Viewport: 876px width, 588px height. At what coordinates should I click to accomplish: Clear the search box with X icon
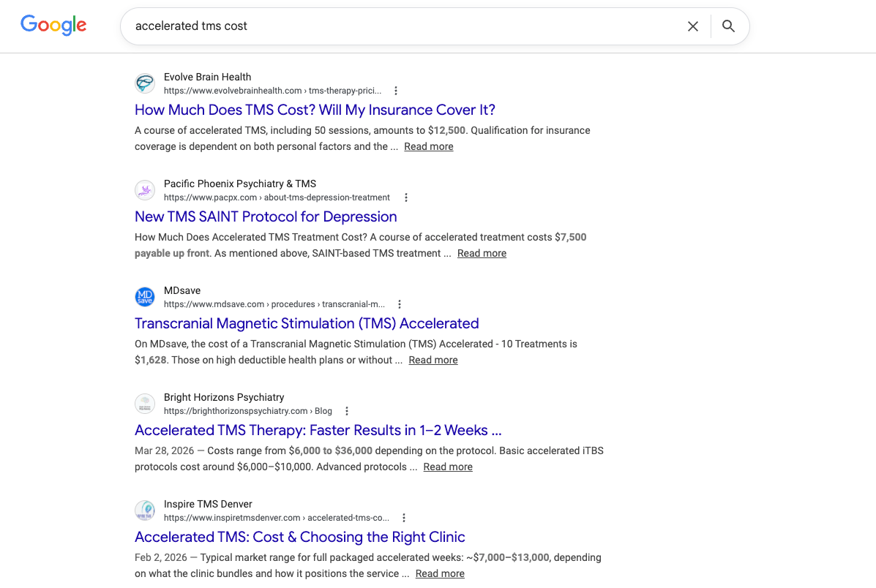click(x=693, y=26)
